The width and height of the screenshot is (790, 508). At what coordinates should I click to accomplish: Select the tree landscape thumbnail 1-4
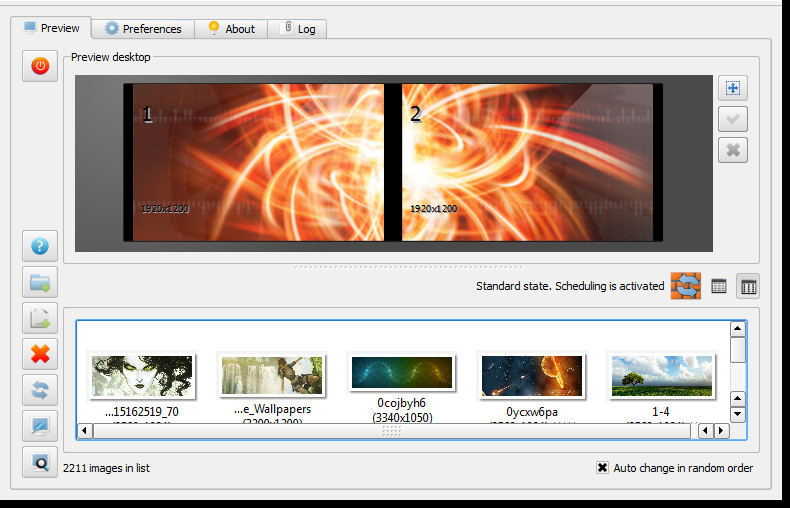[x=662, y=376]
